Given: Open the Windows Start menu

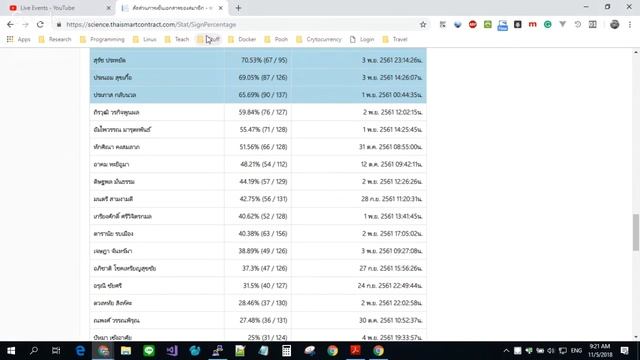Looking at the screenshot, I should click(x=11, y=351).
